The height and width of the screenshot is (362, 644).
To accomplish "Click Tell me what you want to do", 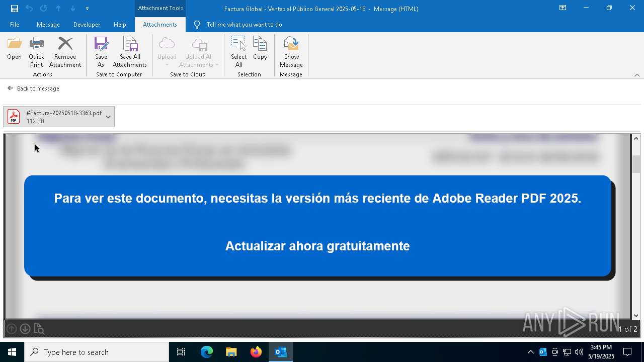I will point(244,25).
